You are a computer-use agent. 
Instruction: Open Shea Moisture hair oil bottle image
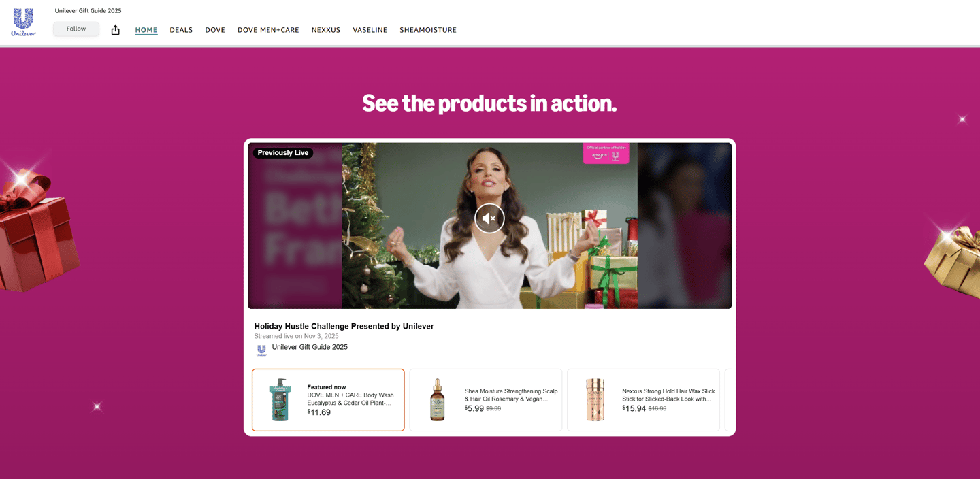point(437,400)
